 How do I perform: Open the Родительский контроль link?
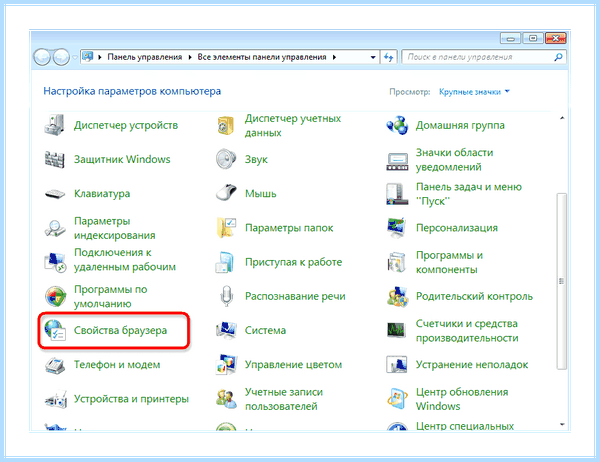pyautogui.click(x=474, y=296)
